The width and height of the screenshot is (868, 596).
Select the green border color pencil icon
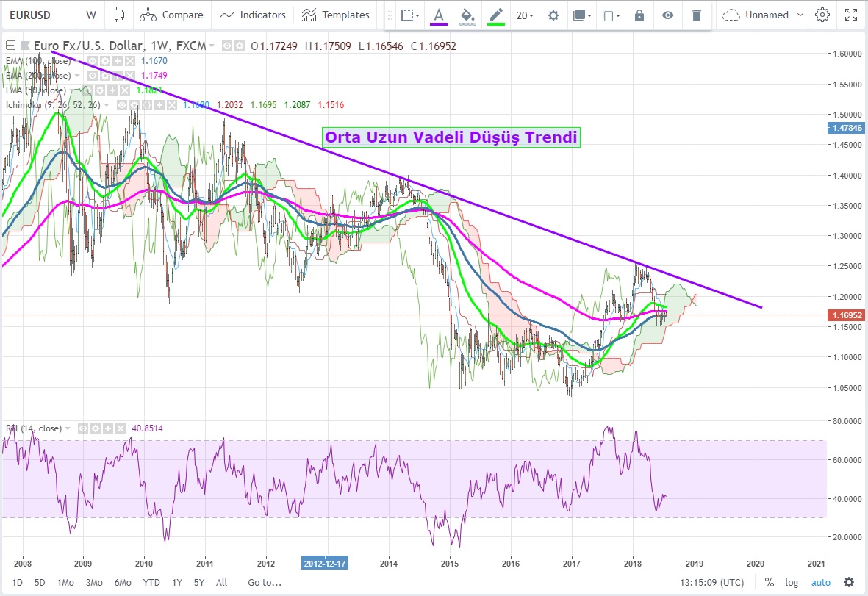[x=496, y=15]
